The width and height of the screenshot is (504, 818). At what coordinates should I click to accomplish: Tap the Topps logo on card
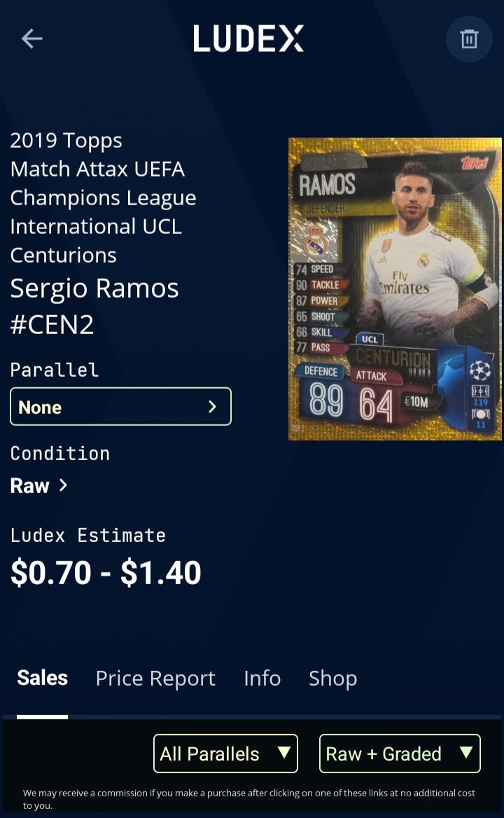475,162
